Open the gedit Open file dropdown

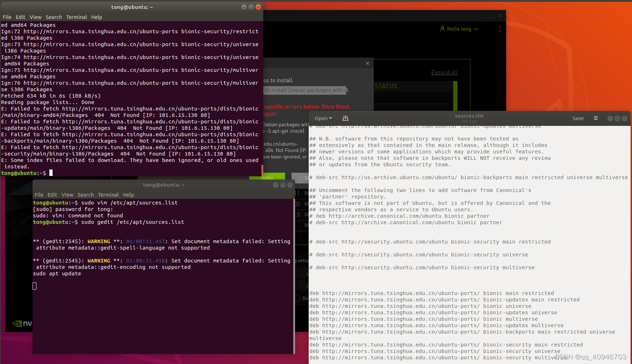point(323,118)
